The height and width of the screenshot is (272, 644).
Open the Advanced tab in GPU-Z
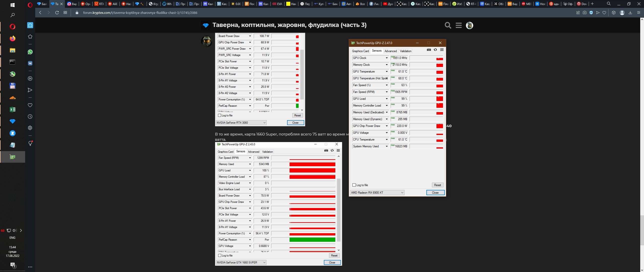pyautogui.click(x=390, y=51)
